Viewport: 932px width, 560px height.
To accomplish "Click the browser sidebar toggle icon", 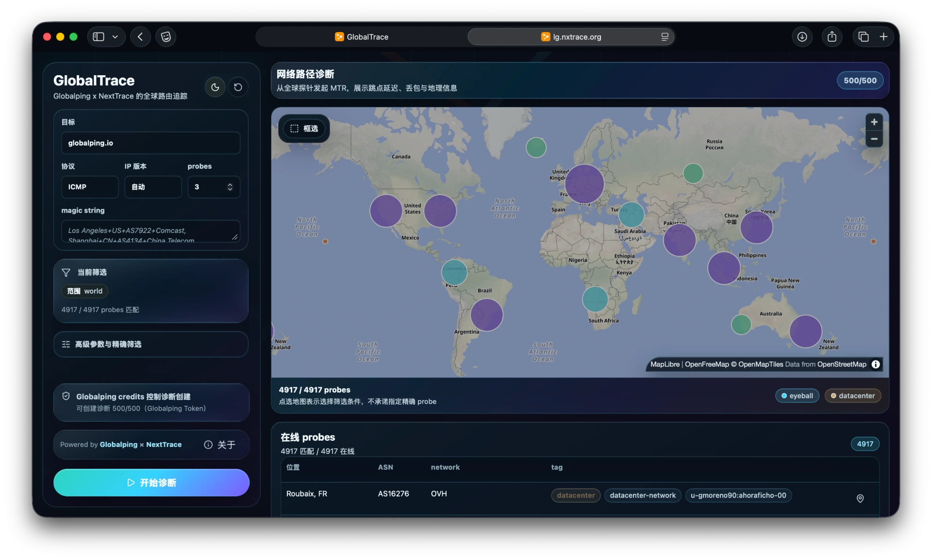I will coord(99,37).
